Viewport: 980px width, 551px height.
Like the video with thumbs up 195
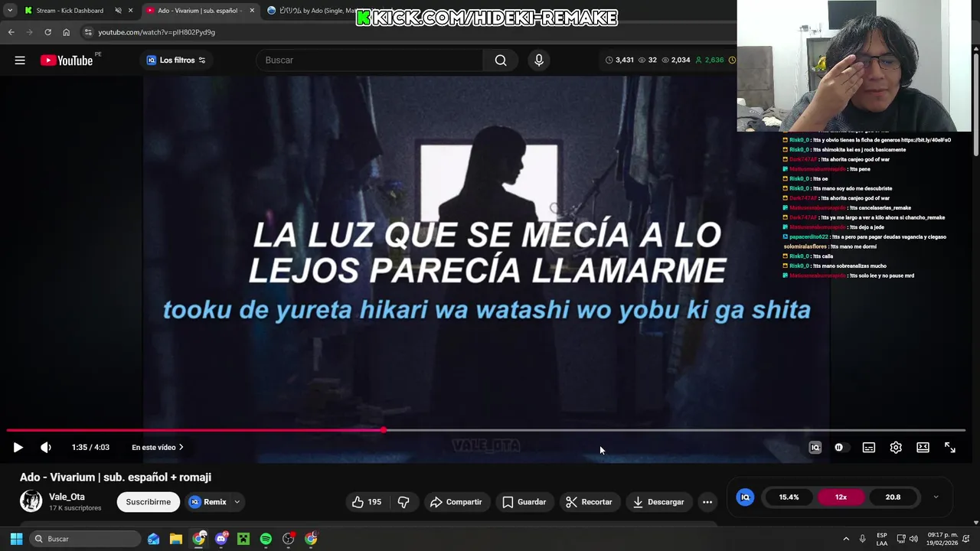tap(367, 502)
